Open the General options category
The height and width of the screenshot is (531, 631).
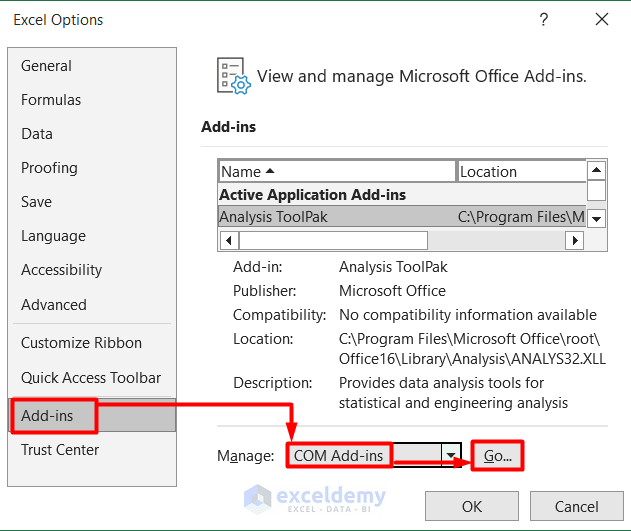pos(47,66)
